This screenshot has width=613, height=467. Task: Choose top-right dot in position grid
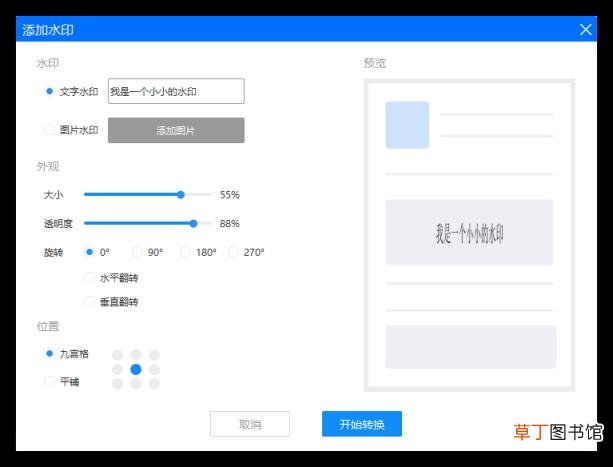point(154,355)
